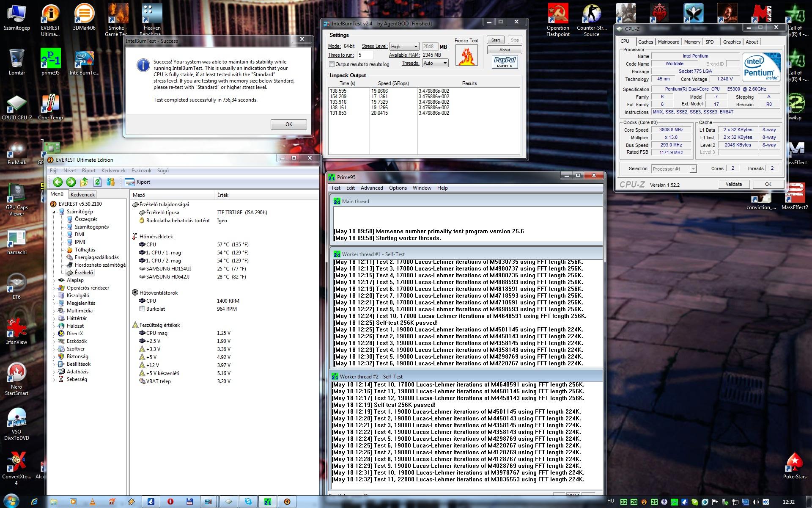Select Energiagazdálkodás in the EVEREST tree
812x508 pixels.
[93, 257]
